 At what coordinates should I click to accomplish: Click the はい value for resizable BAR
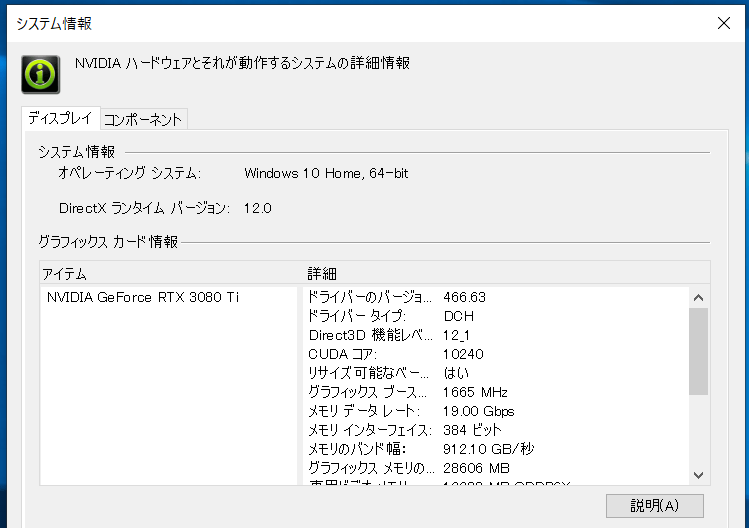click(456, 373)
